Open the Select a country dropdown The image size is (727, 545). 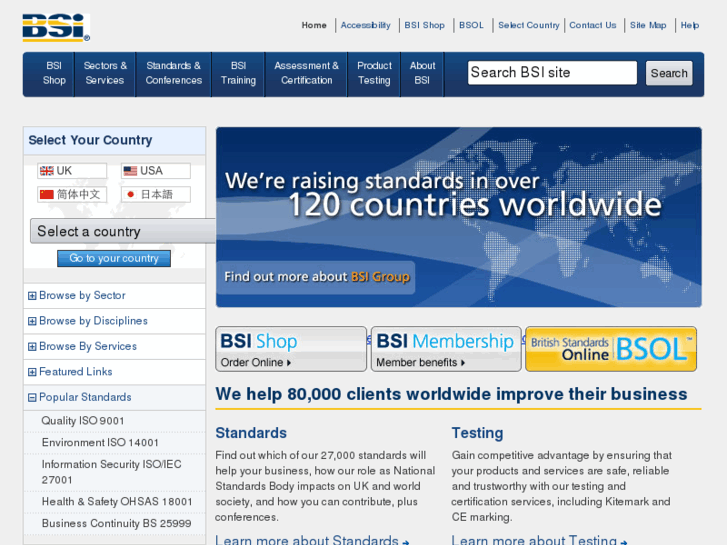[123, 231]
